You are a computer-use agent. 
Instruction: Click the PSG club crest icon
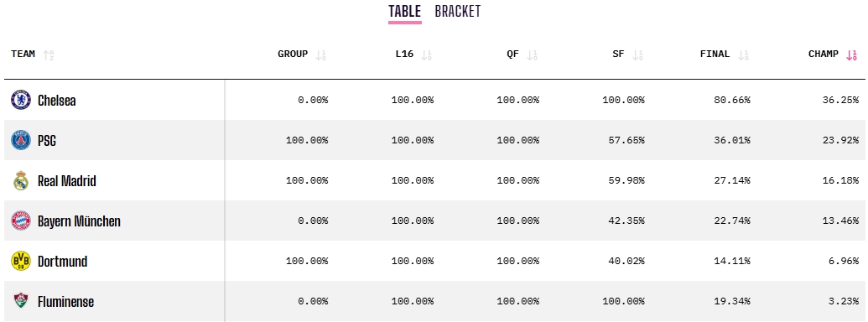(21, 141)
